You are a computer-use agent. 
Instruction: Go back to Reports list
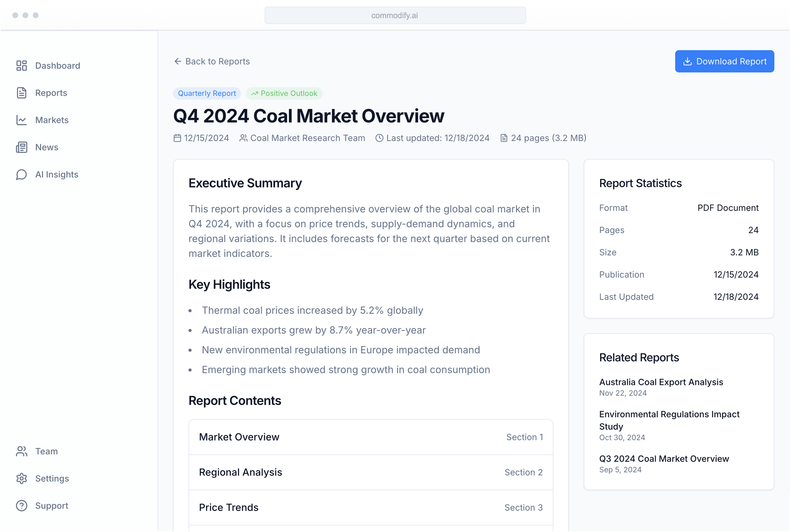[x=217, y=61]
